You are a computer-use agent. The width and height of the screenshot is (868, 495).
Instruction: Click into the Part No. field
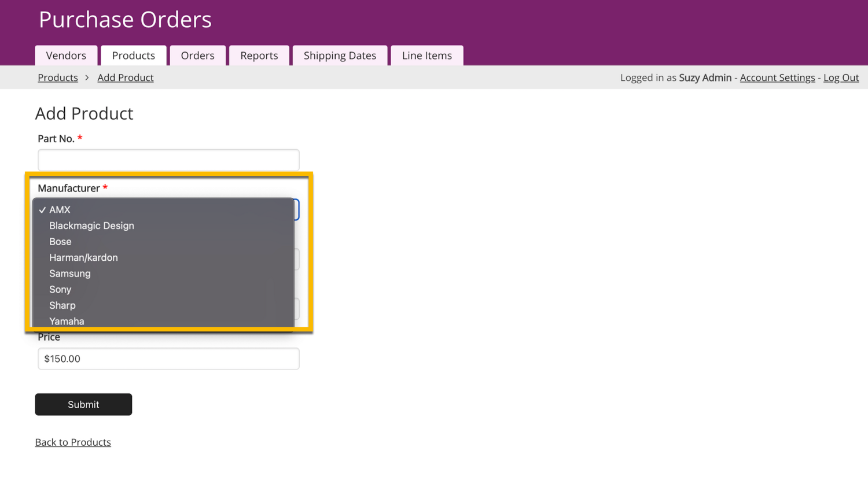tap(168, 160)
